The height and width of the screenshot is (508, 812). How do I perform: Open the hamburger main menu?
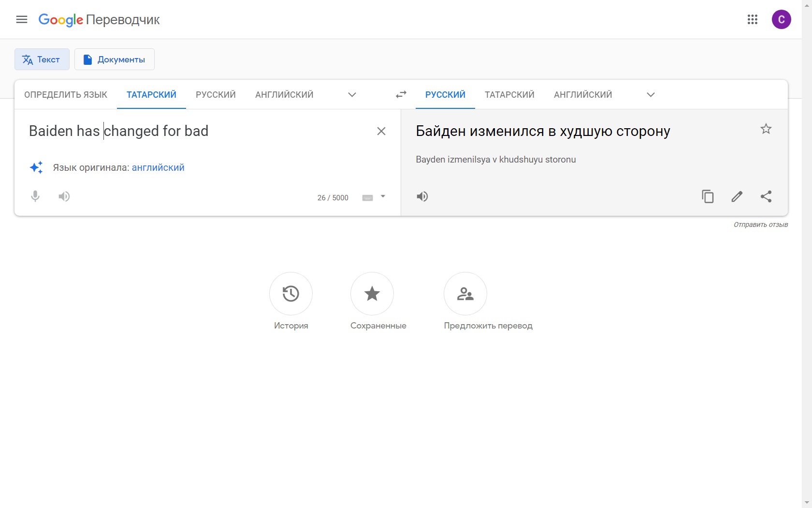pos(22,19)
